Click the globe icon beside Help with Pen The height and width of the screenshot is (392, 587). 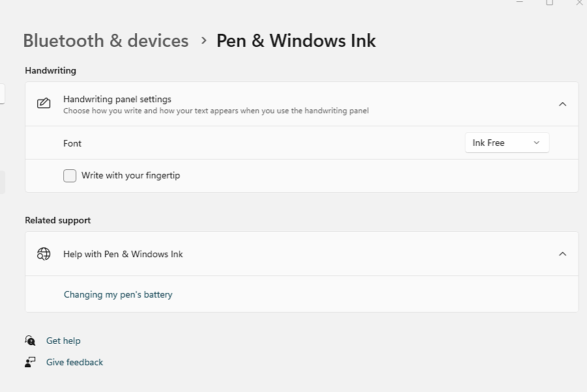point(44,254)
